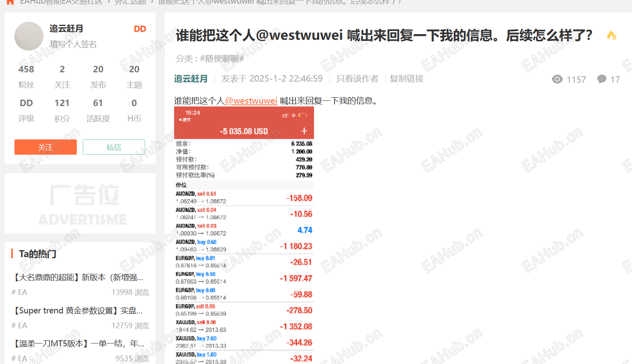Open the trading account screenshot image

(244, 235)
